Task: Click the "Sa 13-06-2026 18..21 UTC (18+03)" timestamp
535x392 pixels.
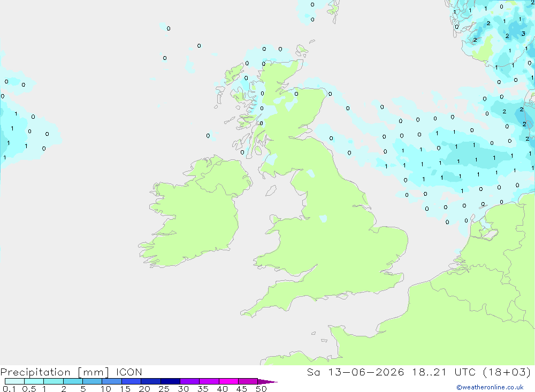Action: click(419, 372)
